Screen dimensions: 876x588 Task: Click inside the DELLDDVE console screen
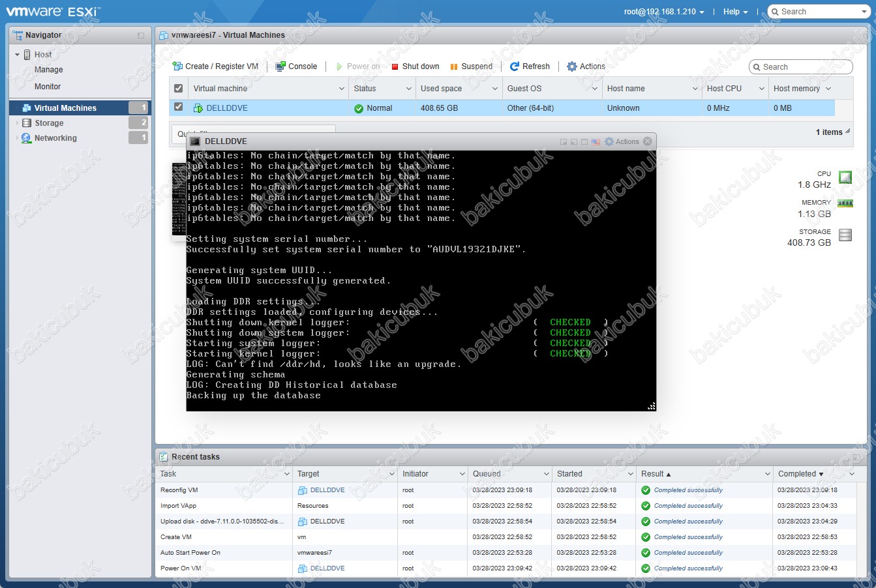[421, 281]
